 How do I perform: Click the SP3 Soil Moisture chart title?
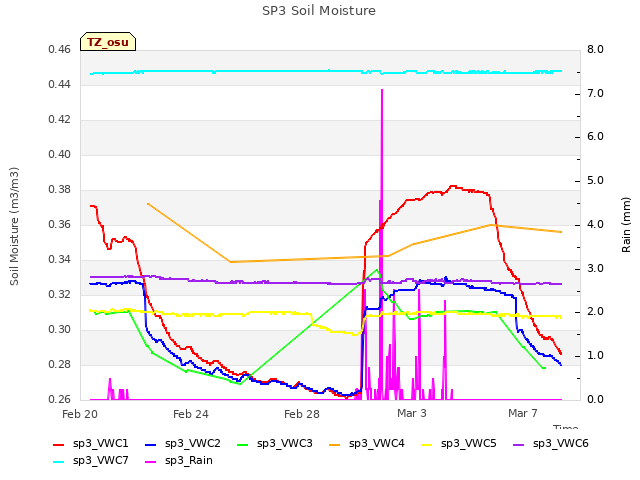[x=319, y=11]
